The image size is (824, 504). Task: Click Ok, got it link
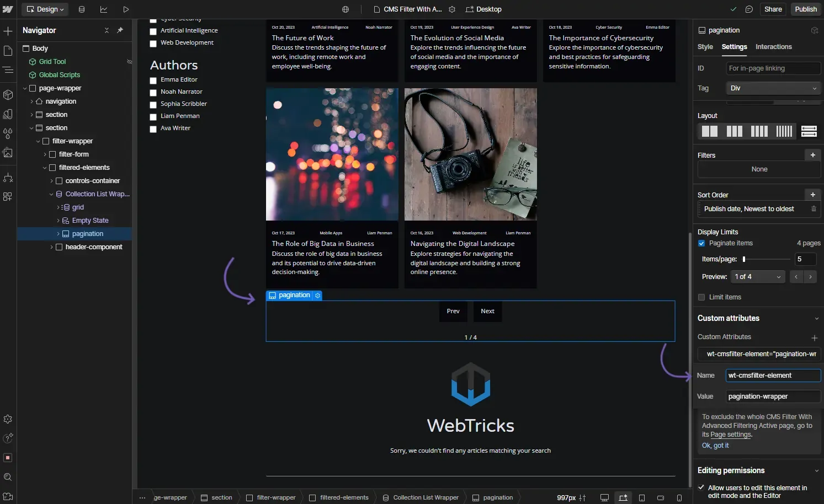pyautogui.click(x=715, y=446)
